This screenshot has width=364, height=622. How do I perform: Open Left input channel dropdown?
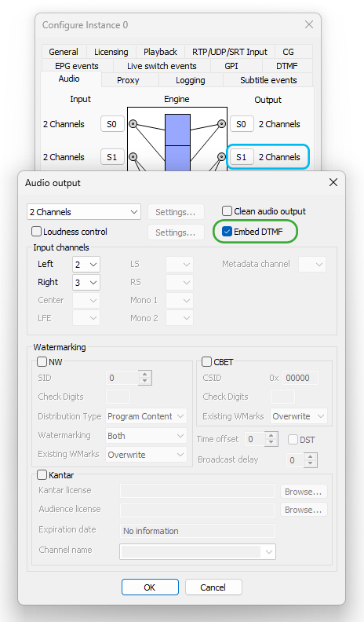click(86, 264)
